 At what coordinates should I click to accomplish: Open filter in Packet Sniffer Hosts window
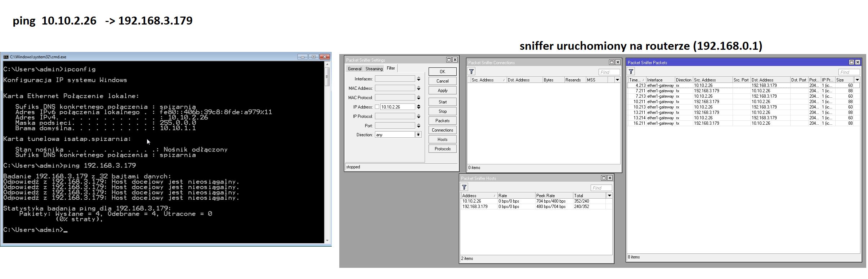(x=464, y=187)
